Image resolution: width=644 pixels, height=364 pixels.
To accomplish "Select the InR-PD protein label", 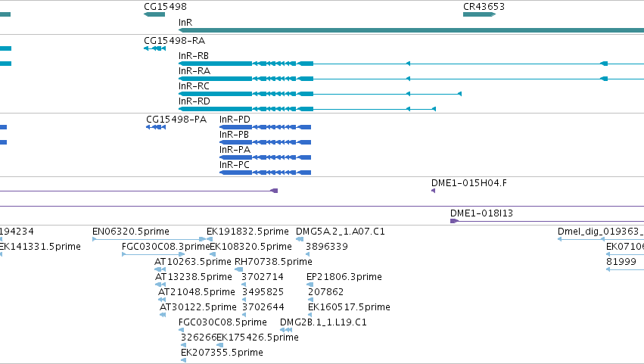I will [x=235, y=120].
